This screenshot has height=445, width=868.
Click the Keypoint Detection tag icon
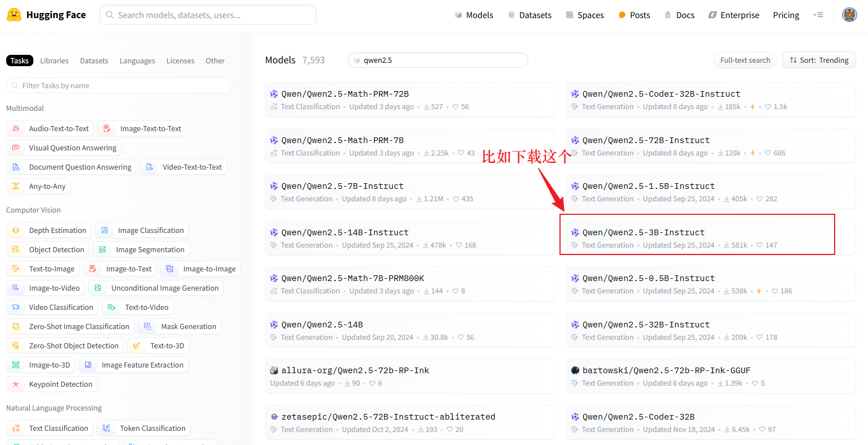click(x=16, y=384)
